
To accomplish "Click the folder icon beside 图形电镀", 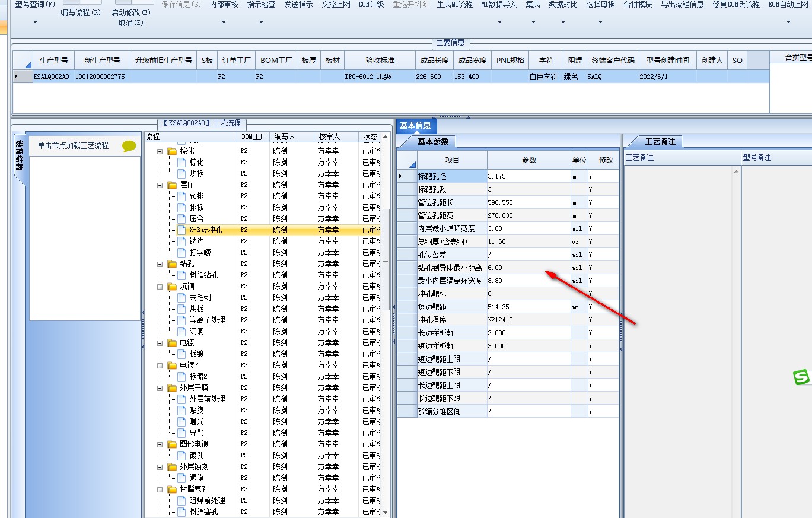I will click(172, 444).
